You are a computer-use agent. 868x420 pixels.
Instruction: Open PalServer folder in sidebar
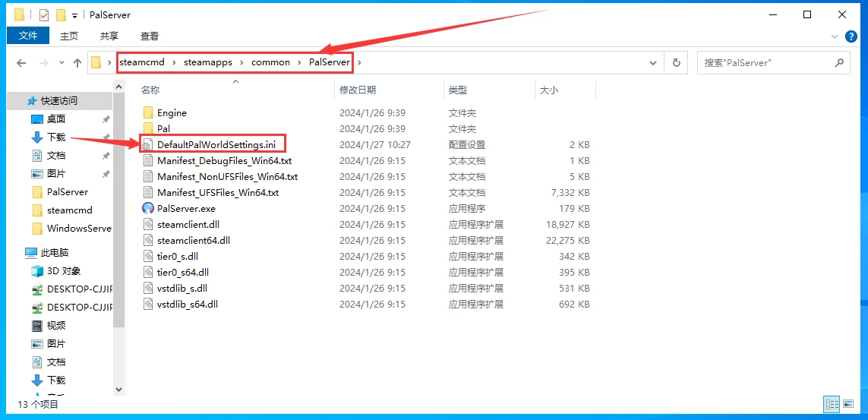[x=67, y=192]
